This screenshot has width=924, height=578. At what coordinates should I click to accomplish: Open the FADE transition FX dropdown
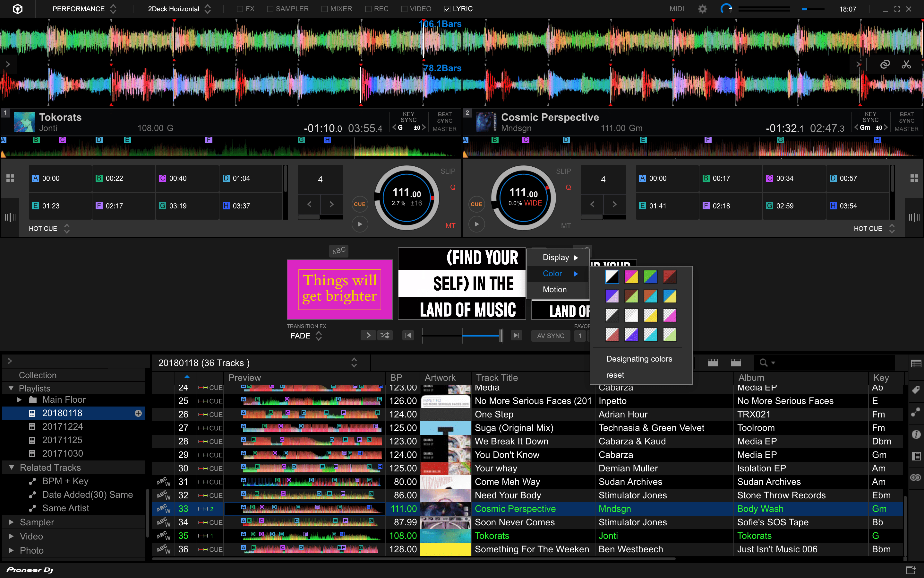coord(306,336)
